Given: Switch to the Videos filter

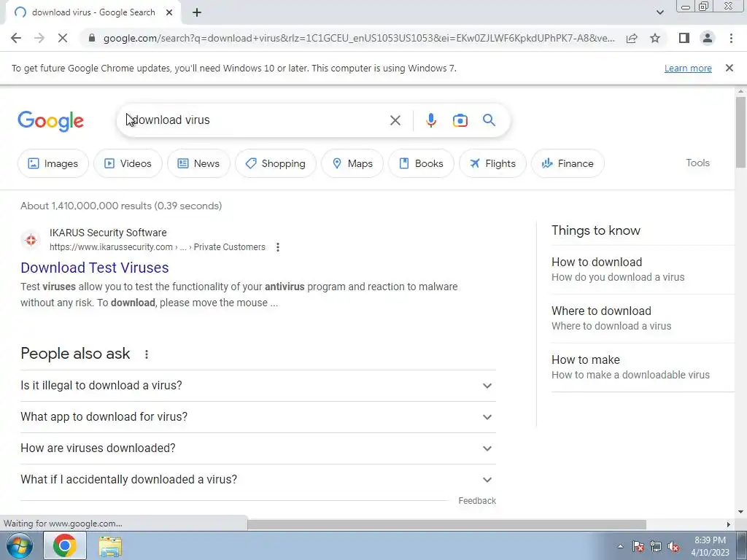Looking at the screenshot, I should 128,163.
